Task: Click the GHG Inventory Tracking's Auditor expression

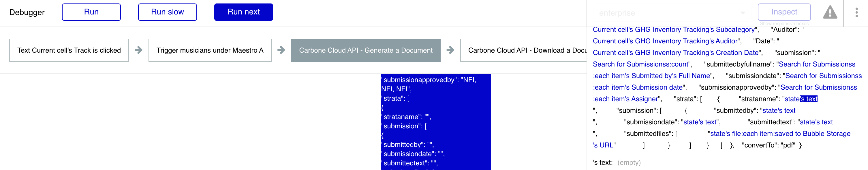Action: pyautogui.click(x=665, y=41)
